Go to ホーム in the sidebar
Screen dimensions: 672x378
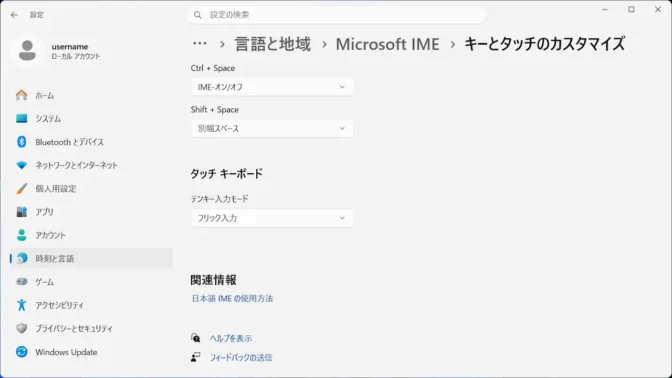(91, 95)
